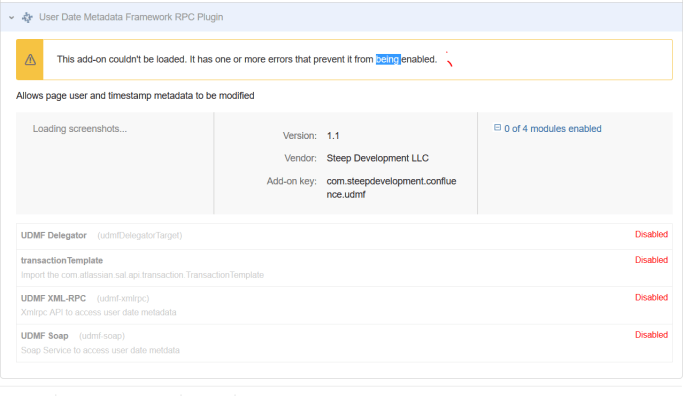Click the add-on key 'com.steepdevelopment.confluence.udmf'
Image resolution: width=700 pixels, height=396 pixels.
392,188
